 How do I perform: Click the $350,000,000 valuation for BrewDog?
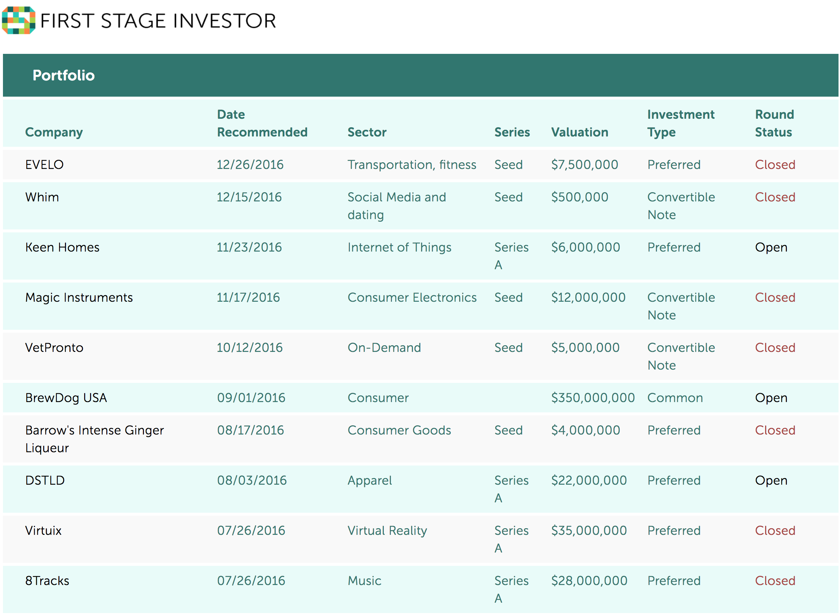(x=593, y=398)
